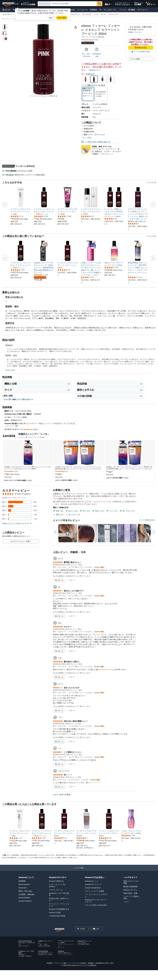Click the left arrow of the review image carousel

point(55,531)
